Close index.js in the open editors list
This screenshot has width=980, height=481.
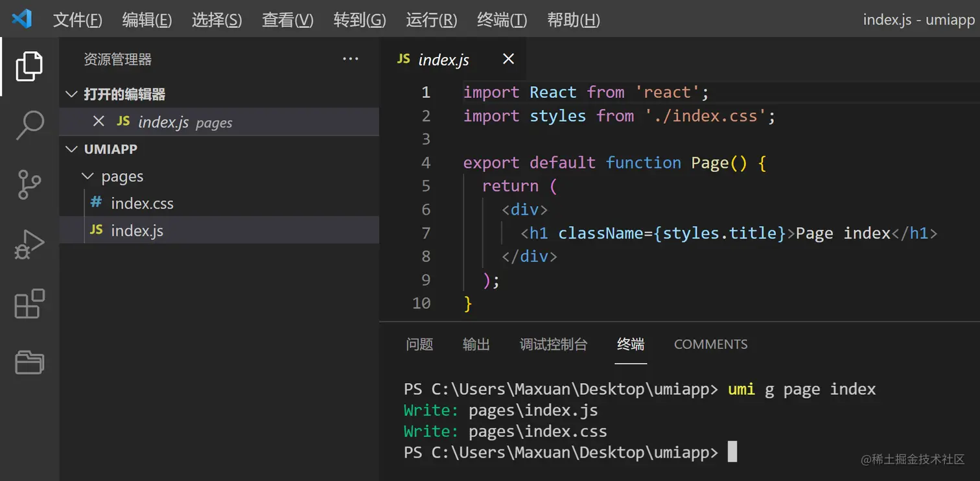(x=99, y=121)
